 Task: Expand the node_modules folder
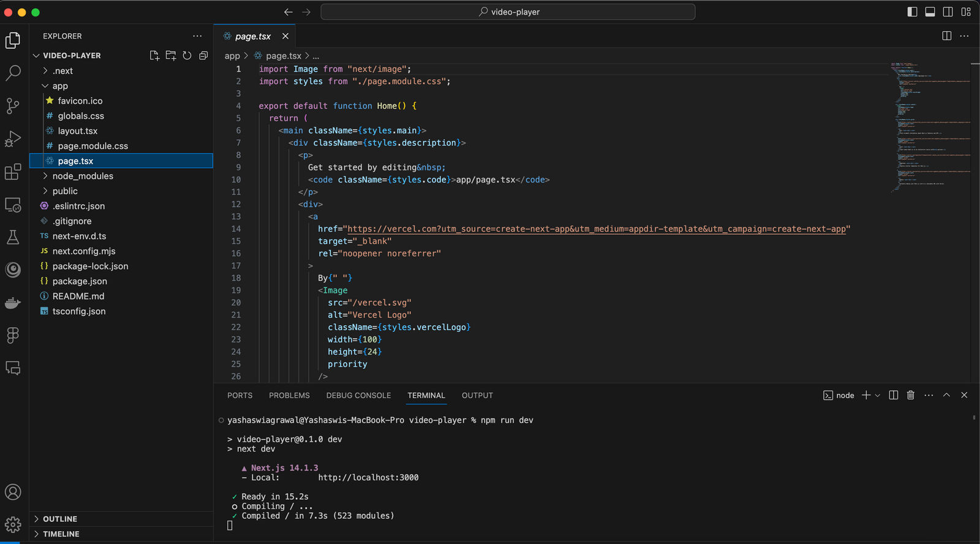point(83,176)
